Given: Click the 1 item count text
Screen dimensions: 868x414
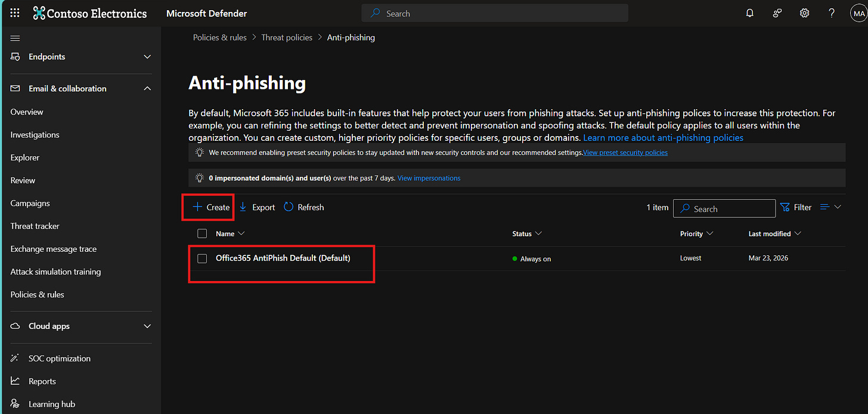Looking at the screenshot, I should tap(658, 208).
